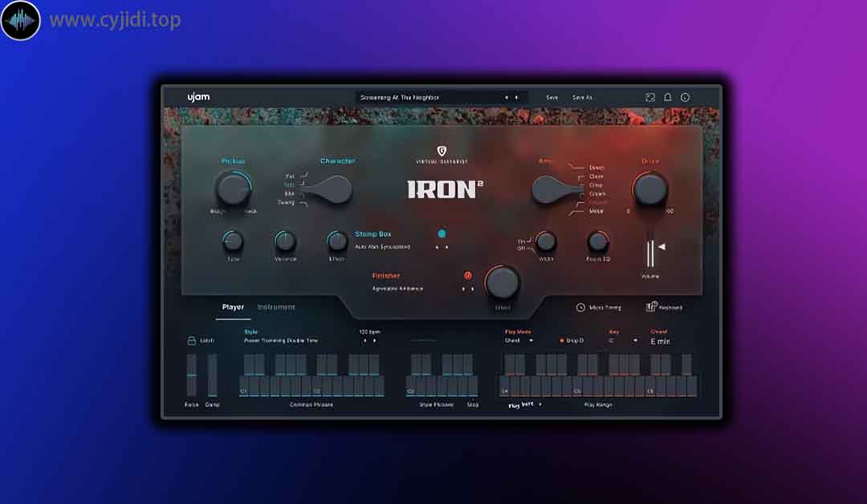The image size is (867, 504).
Task: Select Twang character setting
Action: coord(286,202)
